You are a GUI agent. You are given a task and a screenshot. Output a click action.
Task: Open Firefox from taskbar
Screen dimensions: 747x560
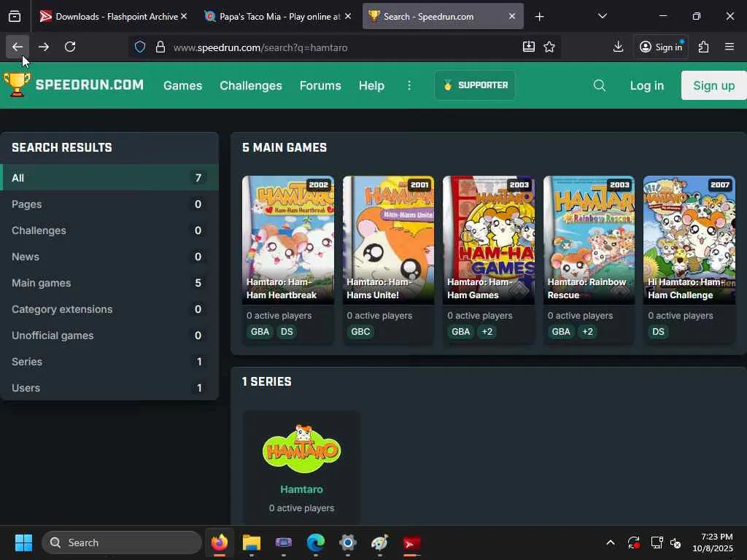coord(219,542)
